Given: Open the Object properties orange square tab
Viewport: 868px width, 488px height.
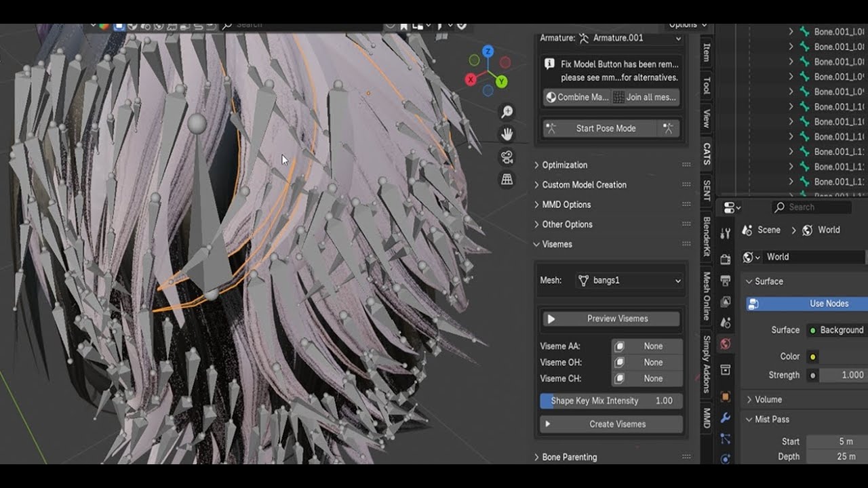Looking at the screenshot, I should (x=725, y=396).
